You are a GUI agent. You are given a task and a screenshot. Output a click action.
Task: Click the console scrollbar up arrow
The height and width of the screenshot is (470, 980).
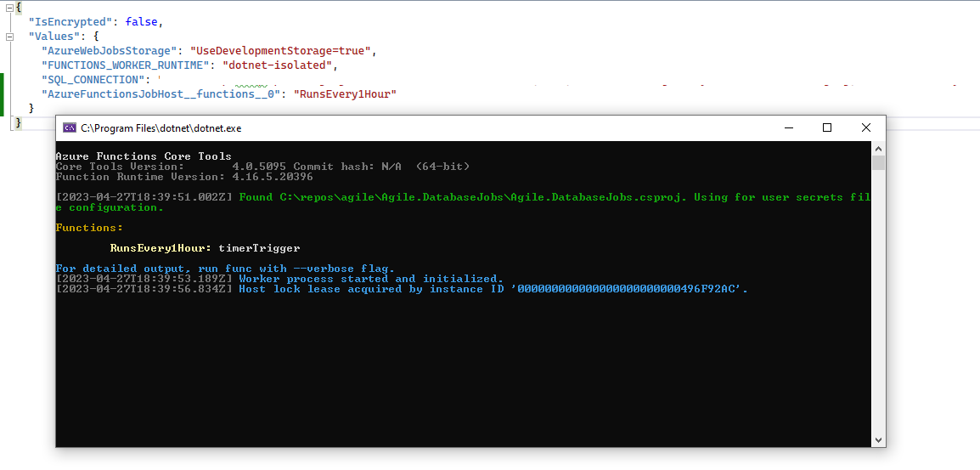pyautogui.click(x=878, y=149)
